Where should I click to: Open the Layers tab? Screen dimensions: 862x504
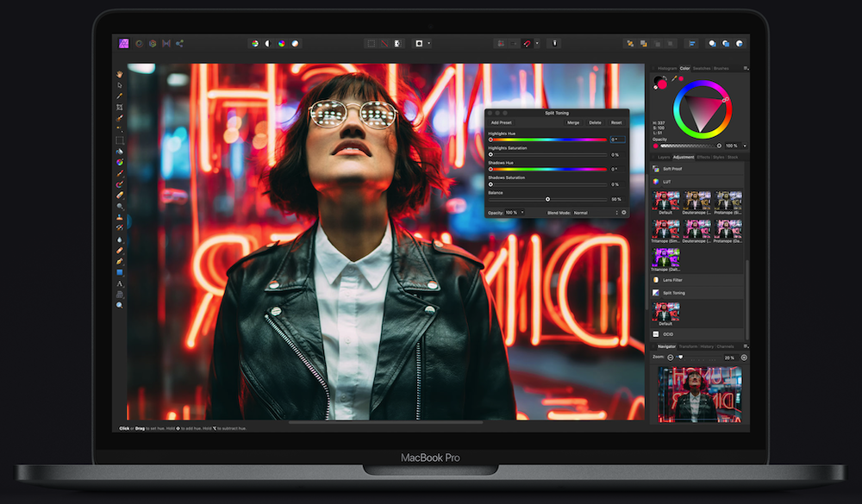pos(664,158)
